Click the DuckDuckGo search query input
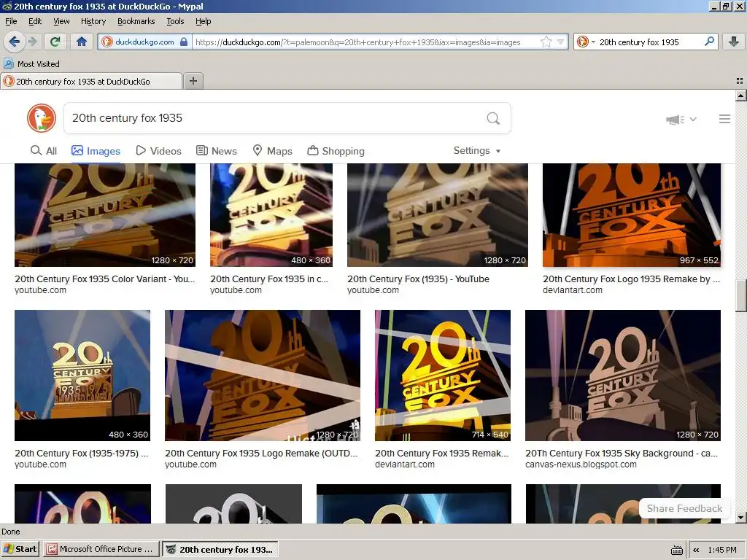747x560 pixels. [x=276, y=118]
